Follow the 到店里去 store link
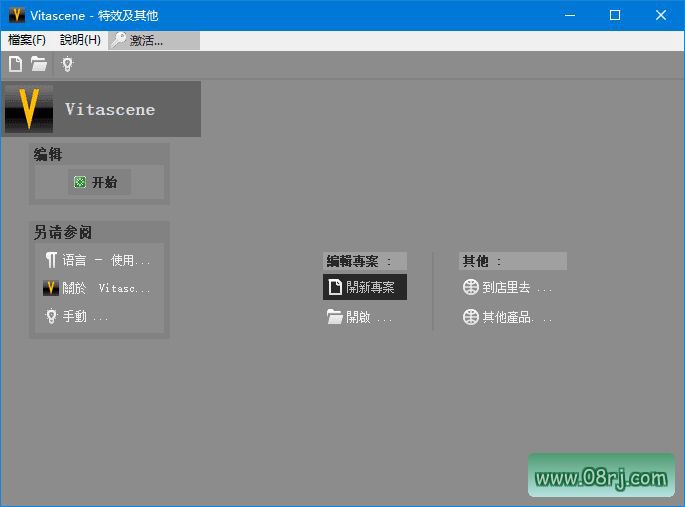 (x=507, y=288)
